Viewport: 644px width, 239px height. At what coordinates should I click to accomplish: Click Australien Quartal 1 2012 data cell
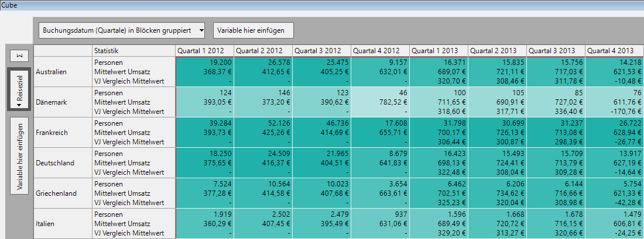tap(204, 71)
